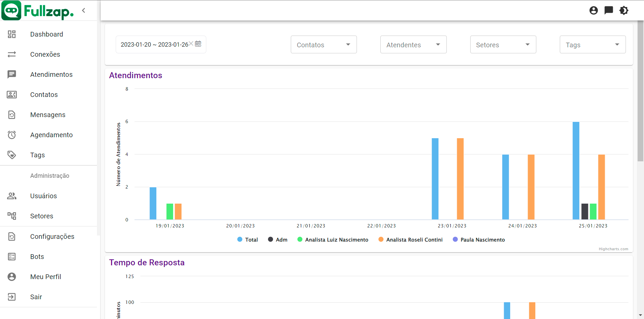Open the Highcharts.com credit link
This screenshot has width=644, height=319.
613,249
